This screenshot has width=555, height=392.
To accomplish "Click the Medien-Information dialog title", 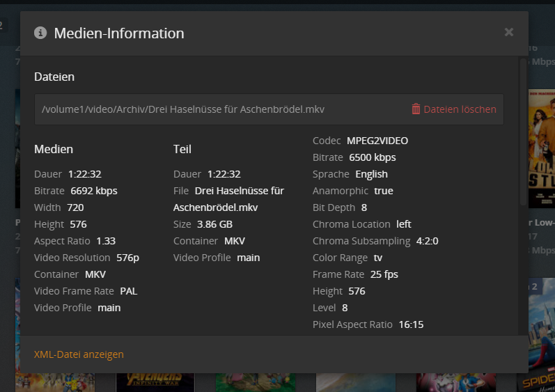I will [119, 33].
